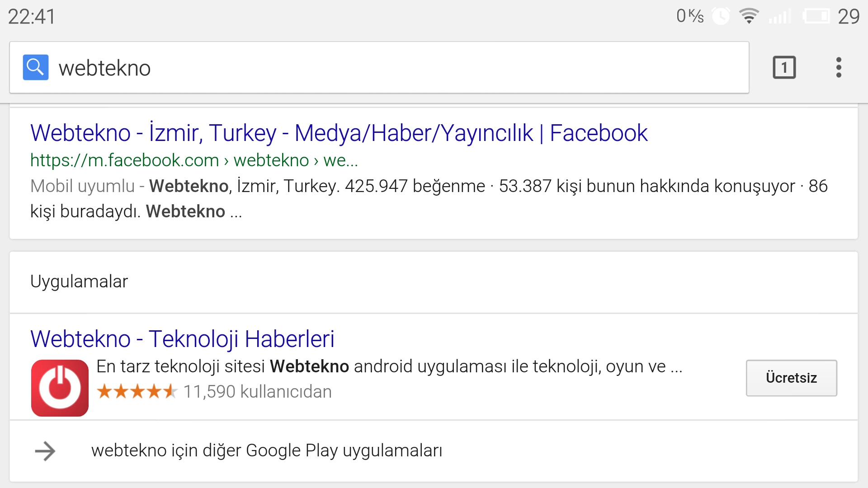Tap the 0 K/s network speed indicator
The image size is (868, 488).
point(690,16)
